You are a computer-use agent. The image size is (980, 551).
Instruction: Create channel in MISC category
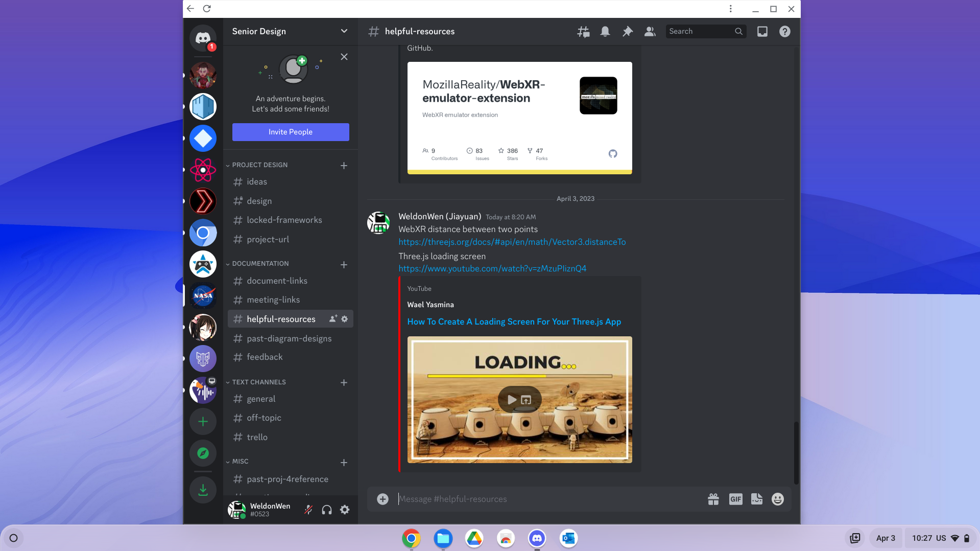point(344,463)
